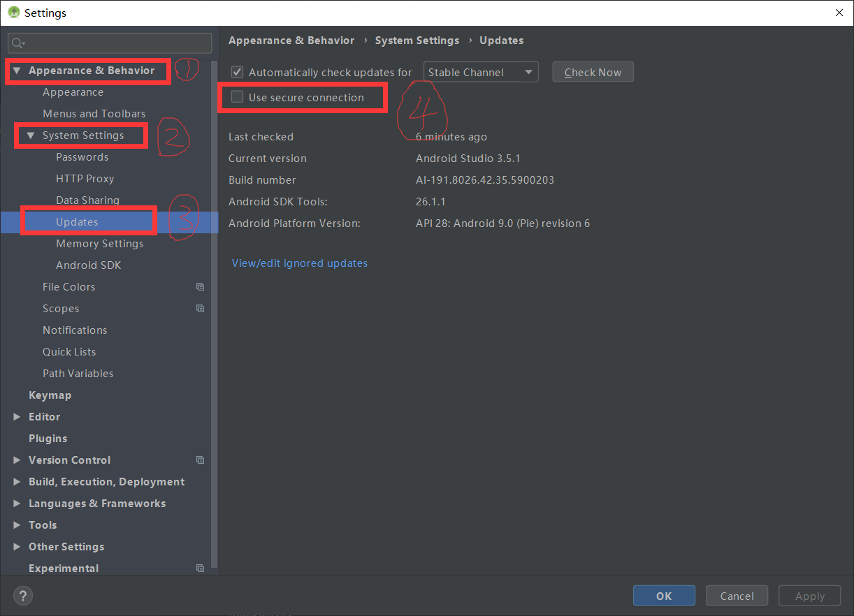Click Appearance & Behavior in the breadcrumb
Viewport: 854px width, 616px height.
click(x=291, y=41)
